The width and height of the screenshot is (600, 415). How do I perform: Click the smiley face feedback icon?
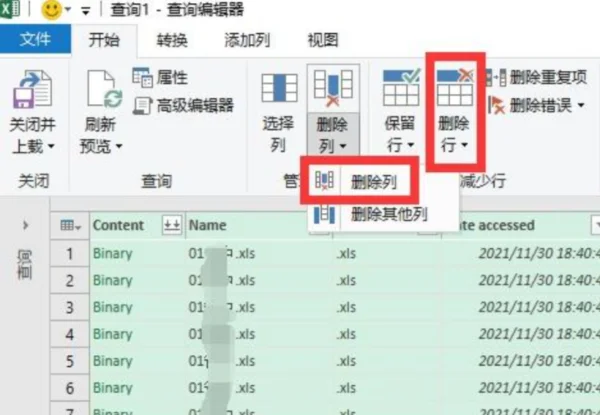(52, 10)
